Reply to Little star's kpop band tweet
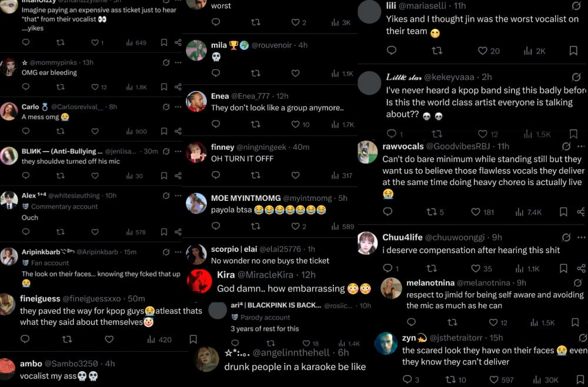This screenshot has height=387, width=588. pyautogui.click(x=391, y=134)
